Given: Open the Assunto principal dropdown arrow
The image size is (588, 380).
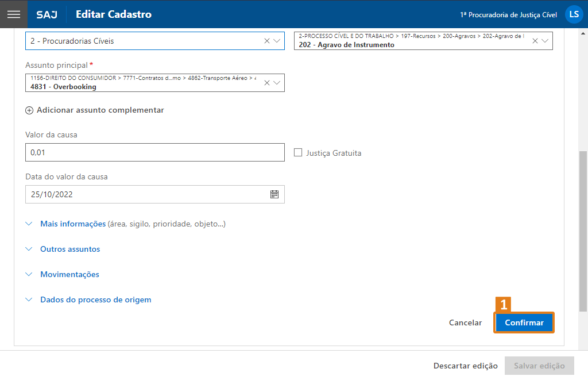Looking at the screenshot, I should [x=277, y=83].
